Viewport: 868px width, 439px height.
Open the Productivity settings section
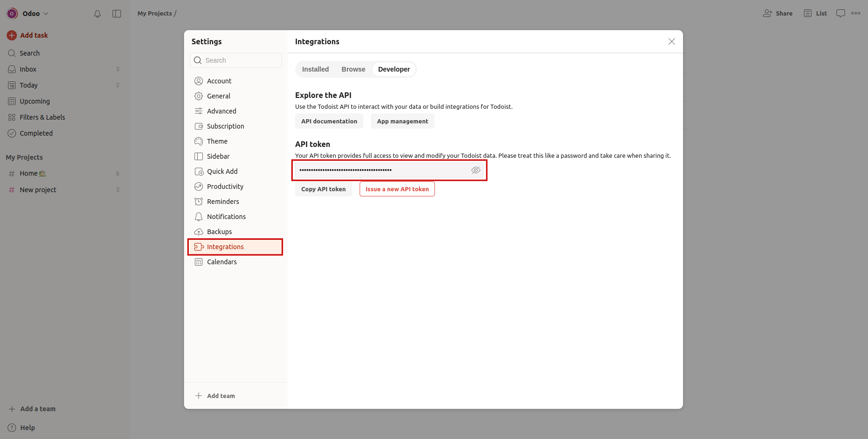pos(236,187)
